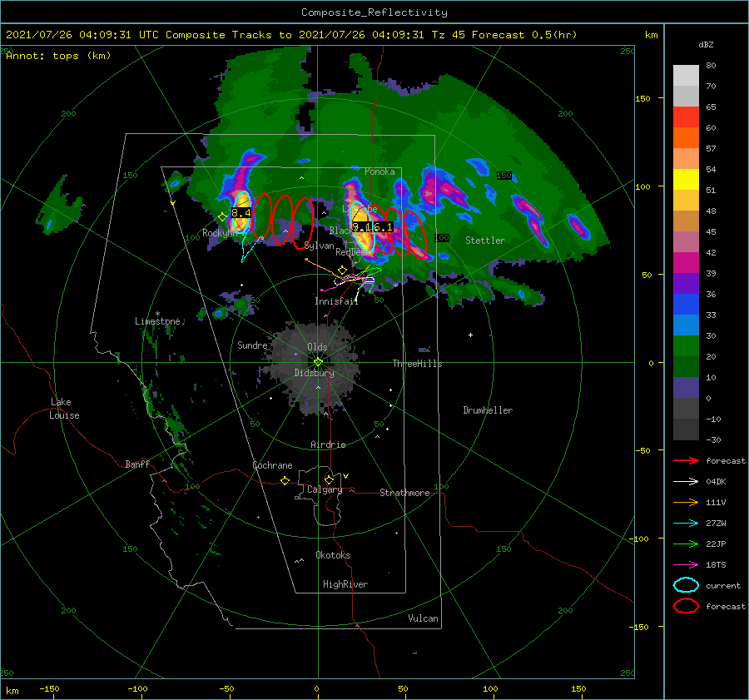Click the Strathmore town label

[x=404, y=493]
